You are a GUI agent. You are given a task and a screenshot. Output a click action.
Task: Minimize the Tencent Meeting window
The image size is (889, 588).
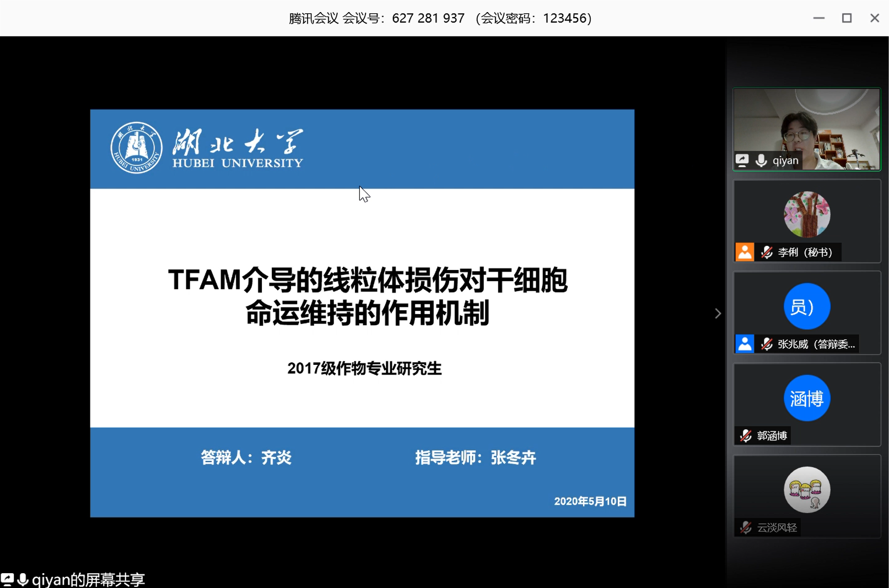pos(818,18)
